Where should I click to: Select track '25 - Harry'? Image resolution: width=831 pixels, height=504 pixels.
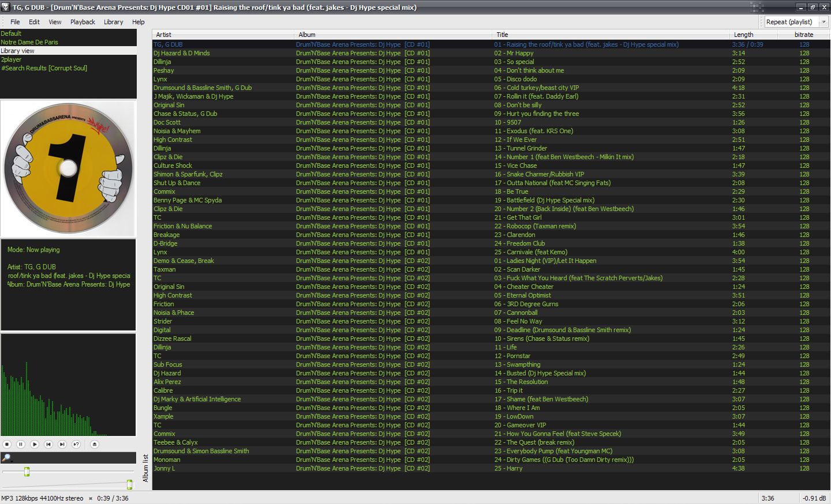(x=508, y=468)
